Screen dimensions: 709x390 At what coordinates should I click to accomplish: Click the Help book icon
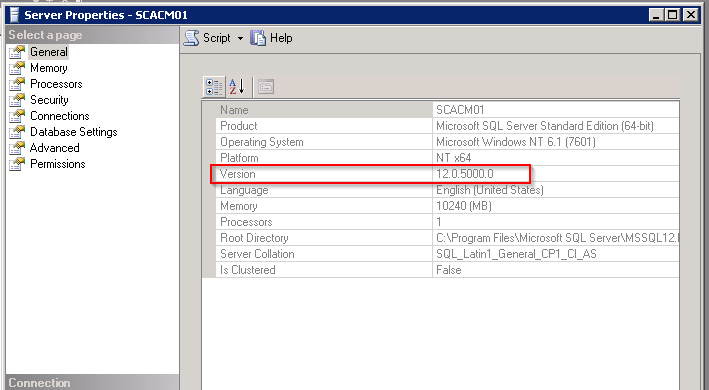(258, 38)
